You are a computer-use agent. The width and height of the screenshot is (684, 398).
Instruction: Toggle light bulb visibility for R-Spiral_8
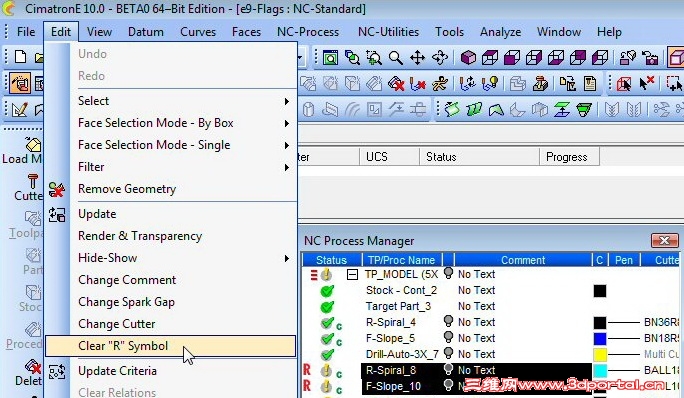tap(448, 369)
